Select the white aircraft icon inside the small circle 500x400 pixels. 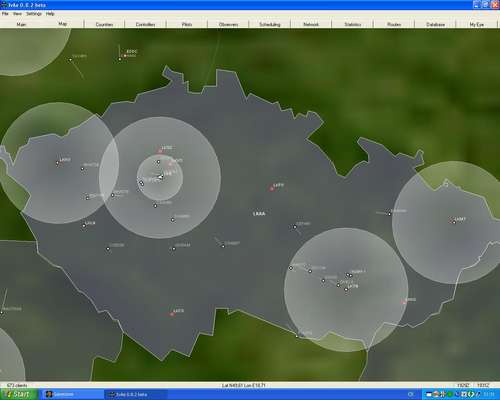pos(160,177)
